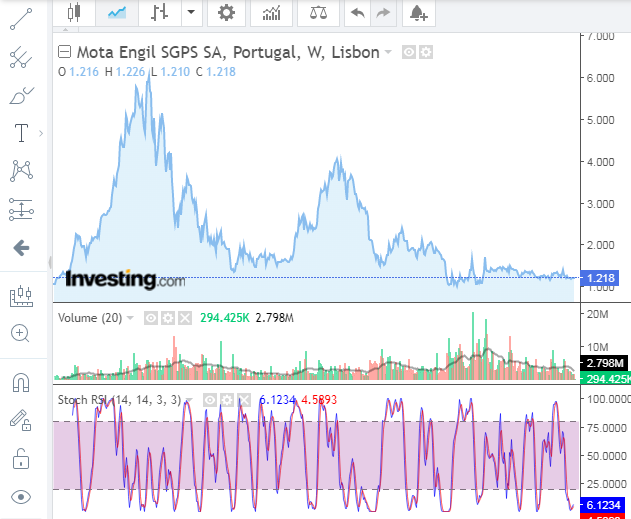
Task: Open the indicators menu
Action: pyautogui.click(x=272, y=12)
